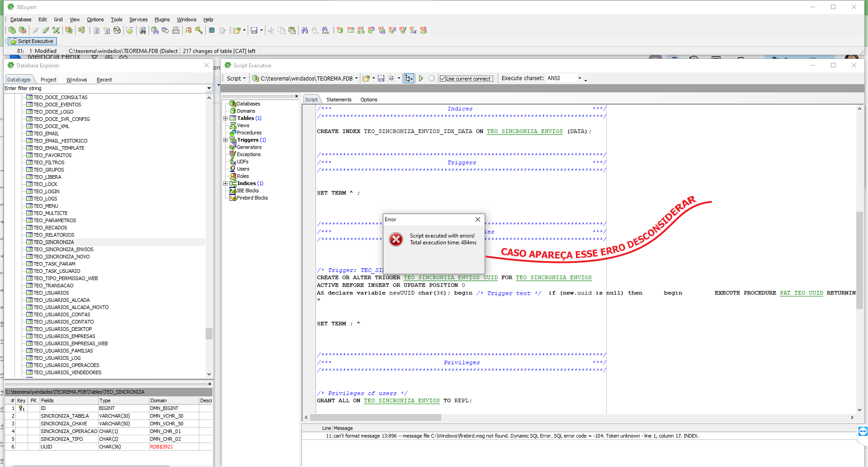Click the grey Stop execution icon
Screen dimensions: 868x467
point(432,78)
